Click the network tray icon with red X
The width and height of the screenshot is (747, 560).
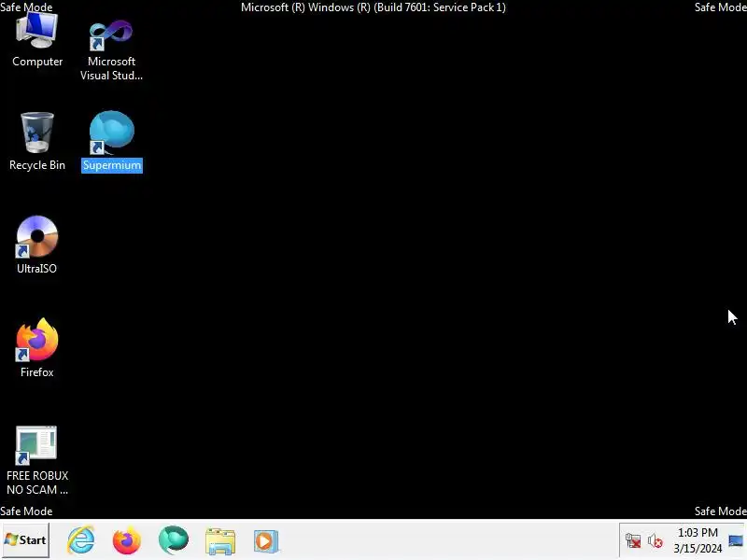pyautogui.click(x=633, y=541)
